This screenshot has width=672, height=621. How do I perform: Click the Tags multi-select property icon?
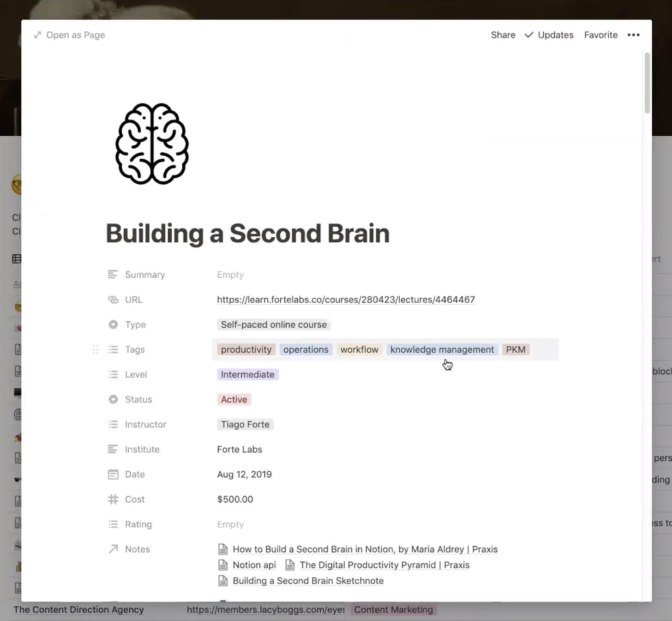pos(113,350)
